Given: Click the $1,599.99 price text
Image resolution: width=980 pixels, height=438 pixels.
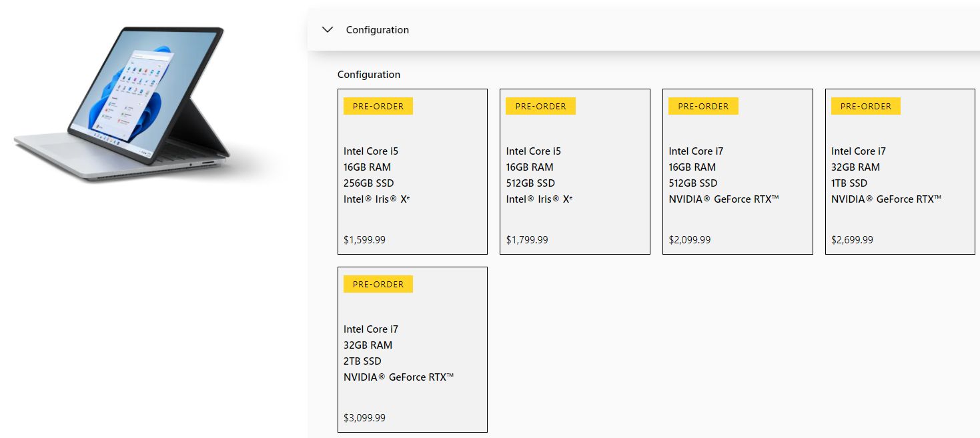Looking at the screenshot, I should (364, 240).
